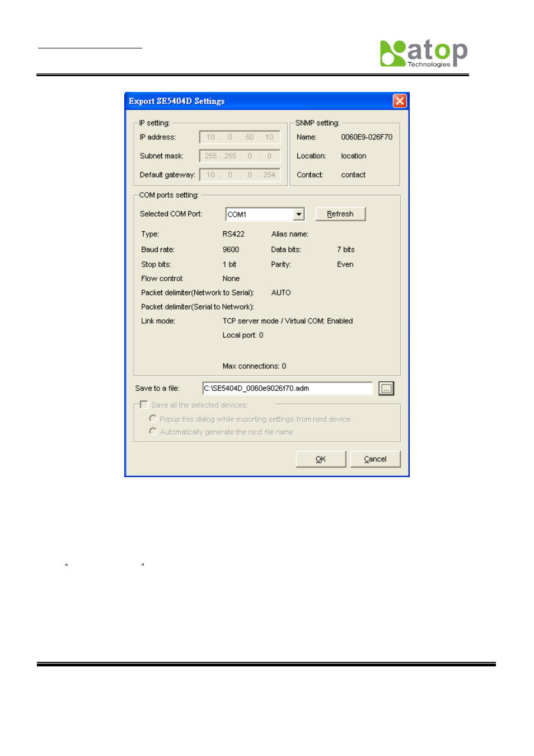Screen dimensions: 534x756
Task: Click the SNMP Location value 'location'
Action: pos(354,156)
